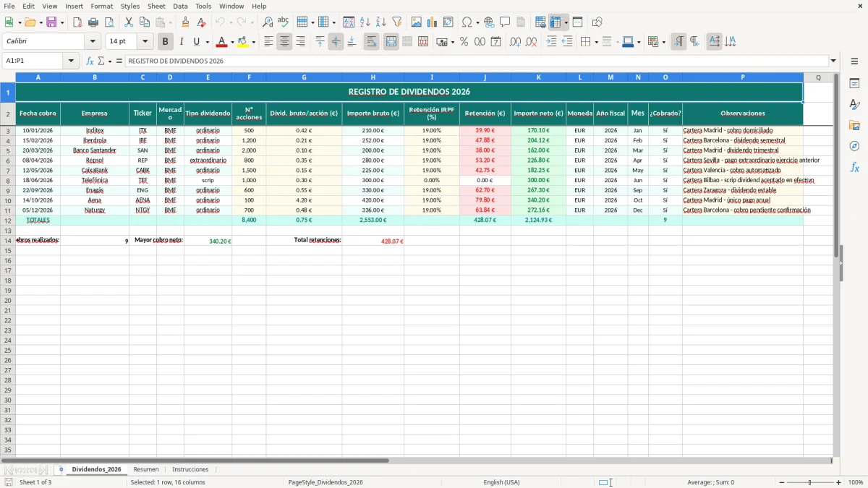
Task: Toggle AutoFilter funnel icon
Action: [397, 22]
